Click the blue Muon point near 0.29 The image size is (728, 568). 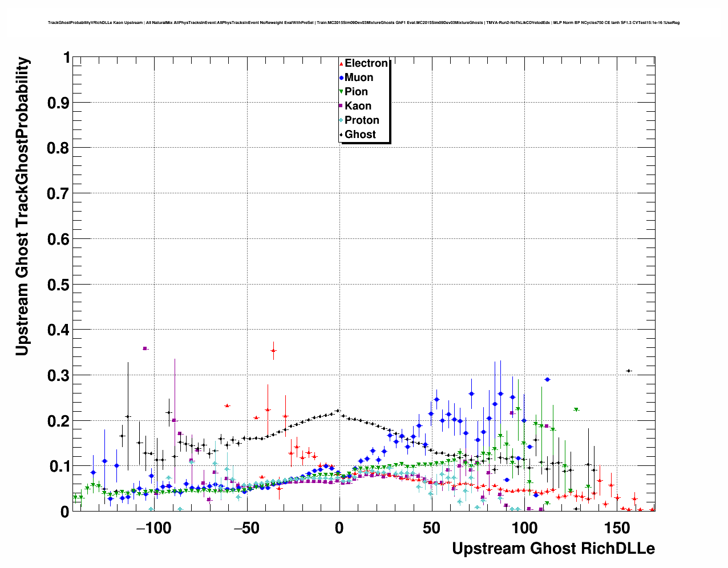click(x=547, y=379)
